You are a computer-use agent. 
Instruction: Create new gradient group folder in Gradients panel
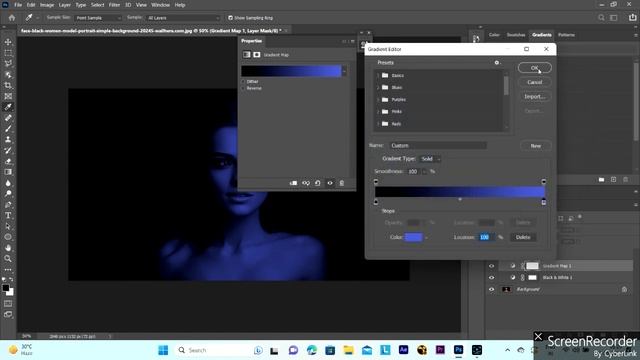click(x=601, y=180)
